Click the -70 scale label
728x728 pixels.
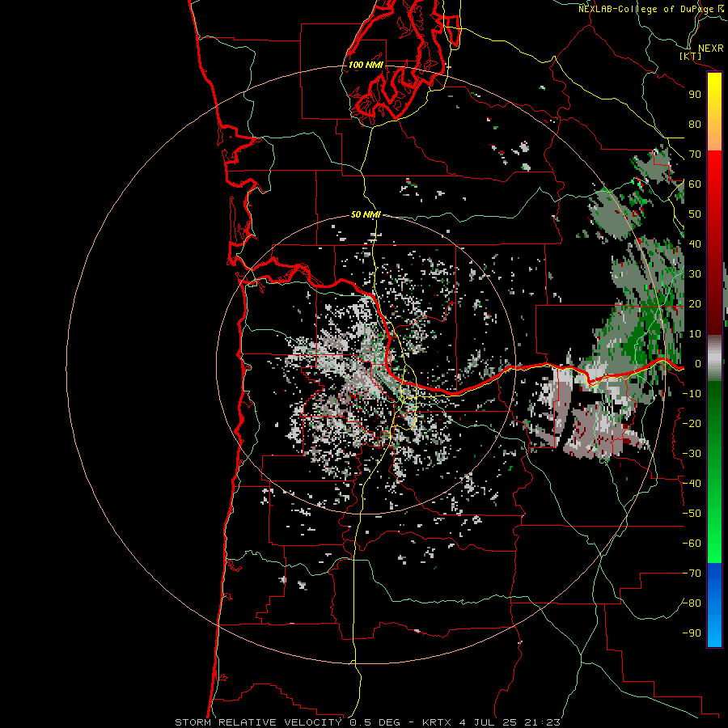pyautogui.click(x=692, y=574)
